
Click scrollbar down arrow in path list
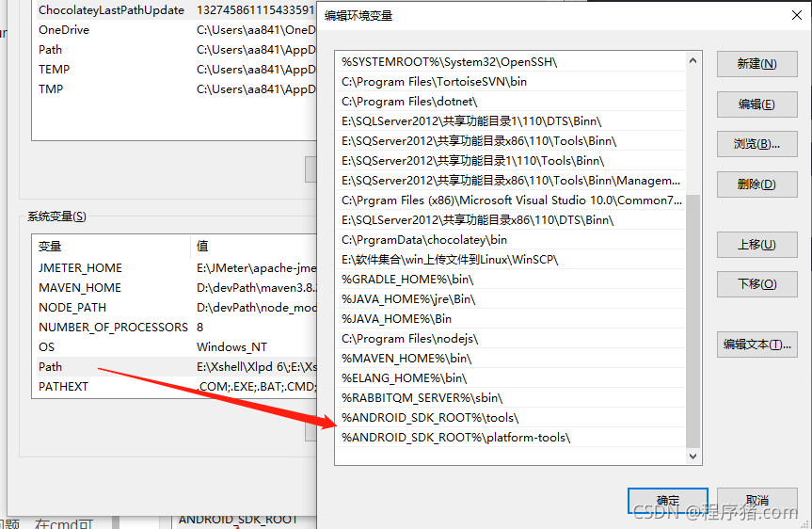tap(693, 456)
